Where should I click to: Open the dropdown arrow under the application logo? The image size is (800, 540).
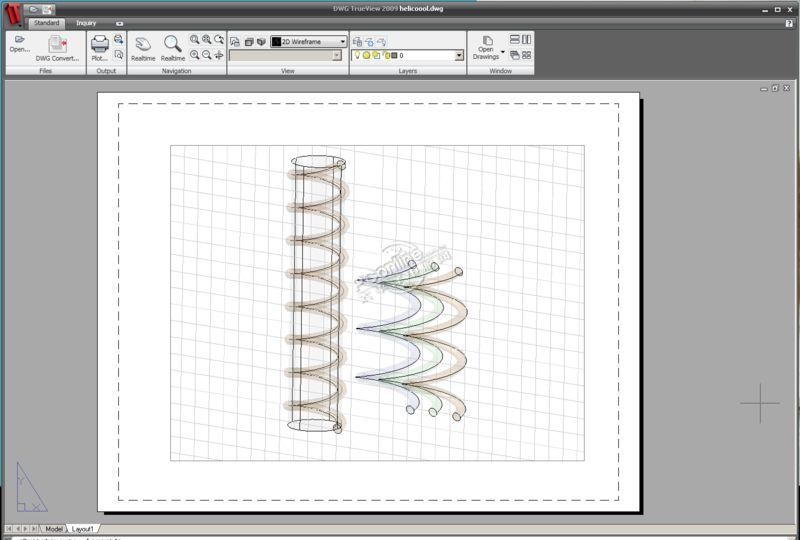19,26
